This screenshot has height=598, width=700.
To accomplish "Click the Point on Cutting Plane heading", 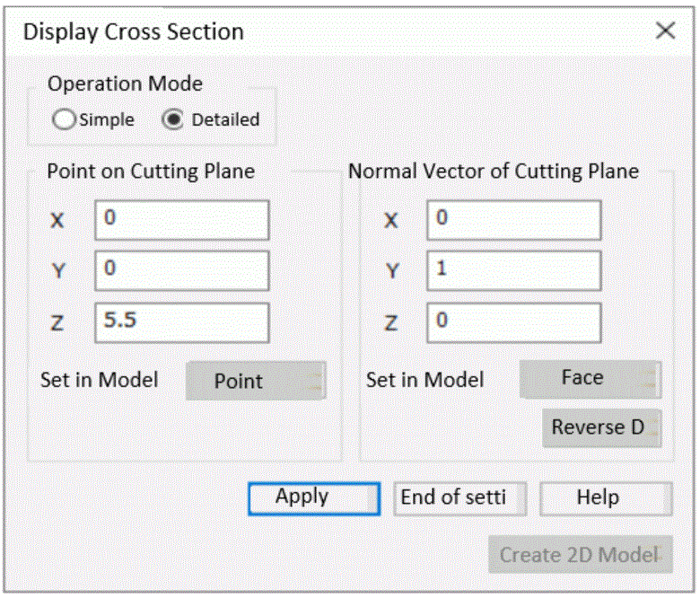I will click(x=151, y=171).
